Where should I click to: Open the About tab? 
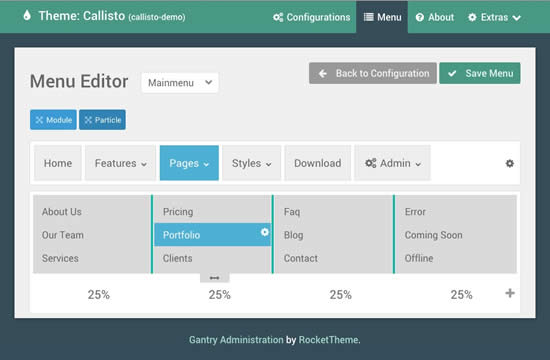pyautogui.click(x=435, y=17)
